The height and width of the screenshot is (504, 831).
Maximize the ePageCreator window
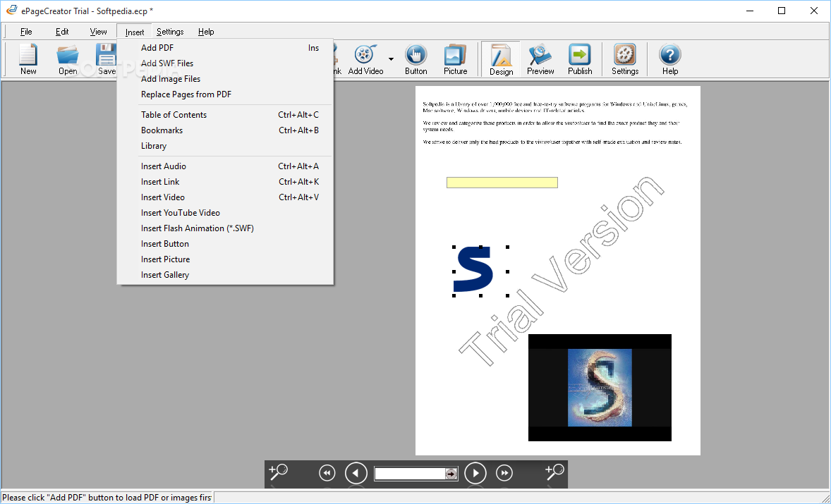pyautogui.click(x=782, y=11)
